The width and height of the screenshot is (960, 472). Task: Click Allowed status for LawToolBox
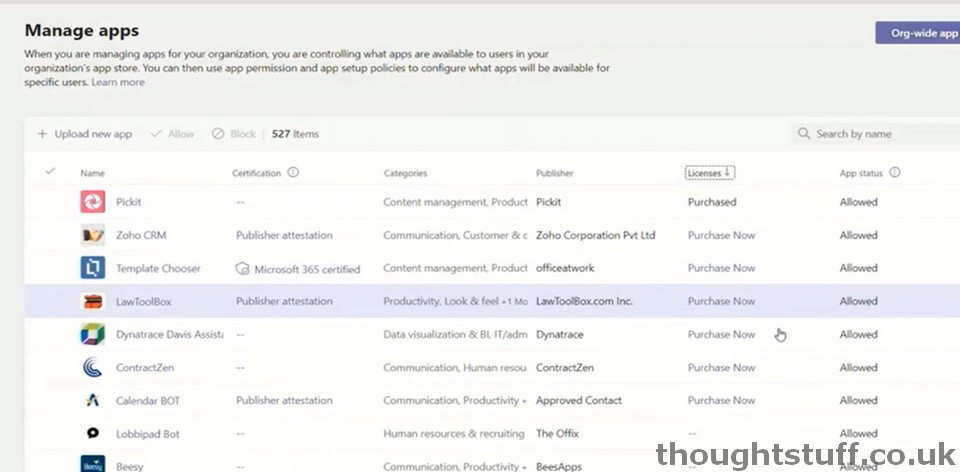point(858,301)
